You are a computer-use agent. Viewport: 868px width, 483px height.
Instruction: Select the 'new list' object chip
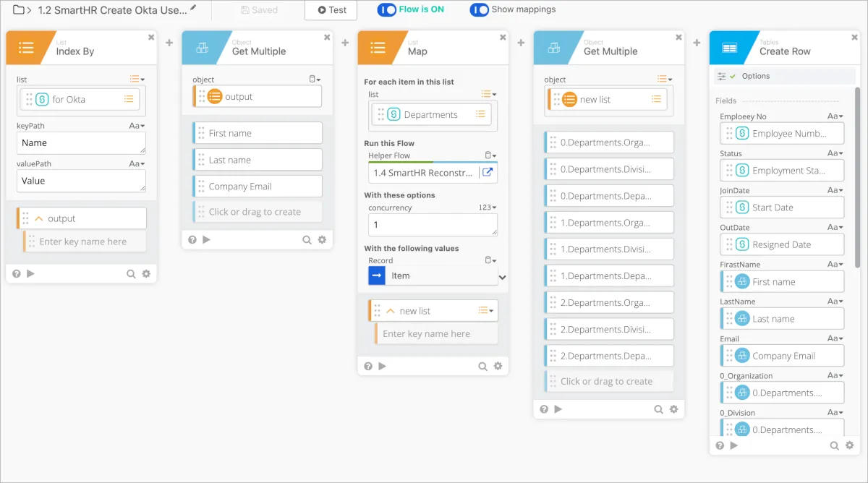pyautogui.click(x=608, y=100)
